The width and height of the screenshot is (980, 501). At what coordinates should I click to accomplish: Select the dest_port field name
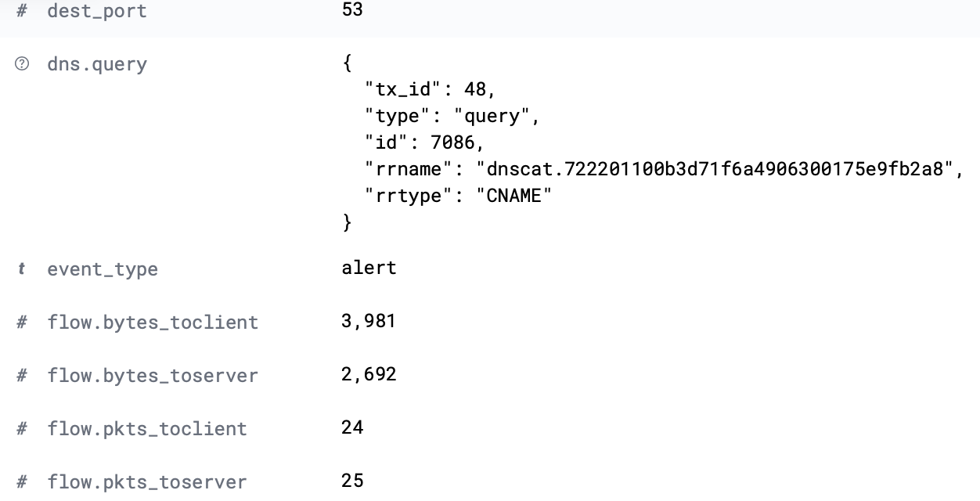(x=97, y=12)
